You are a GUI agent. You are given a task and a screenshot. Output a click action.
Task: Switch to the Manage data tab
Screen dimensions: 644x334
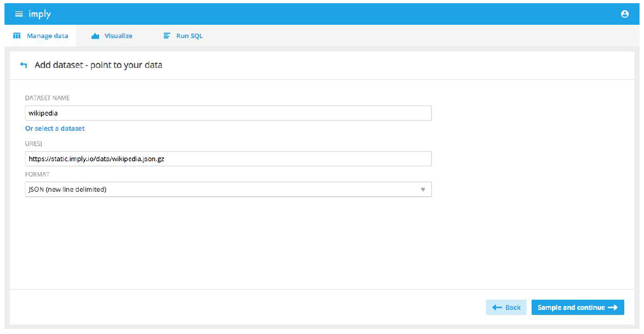47,36
